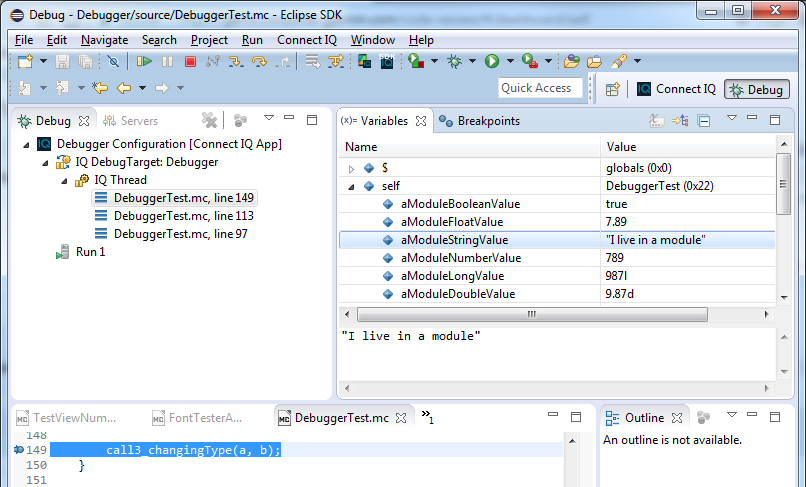Close the Outline view tab
This screenshot has height=487, width=806.
(677, 418)
